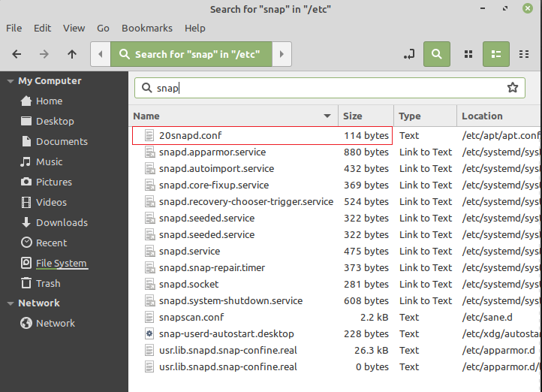This screenshot has height=392, width=542.
Task: Open the View menu
Action: point(74,28)
